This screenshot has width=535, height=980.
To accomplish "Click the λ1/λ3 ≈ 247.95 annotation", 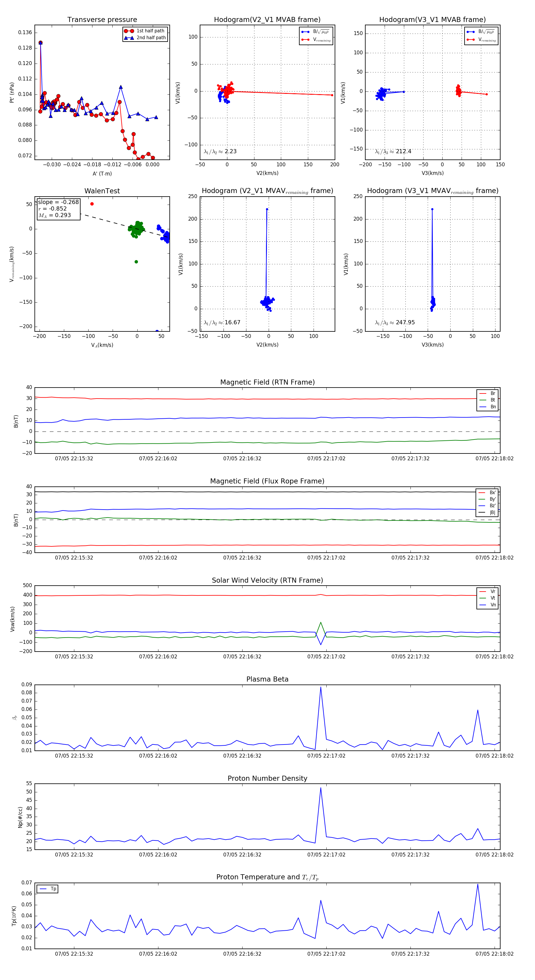I will coord(395,323).
